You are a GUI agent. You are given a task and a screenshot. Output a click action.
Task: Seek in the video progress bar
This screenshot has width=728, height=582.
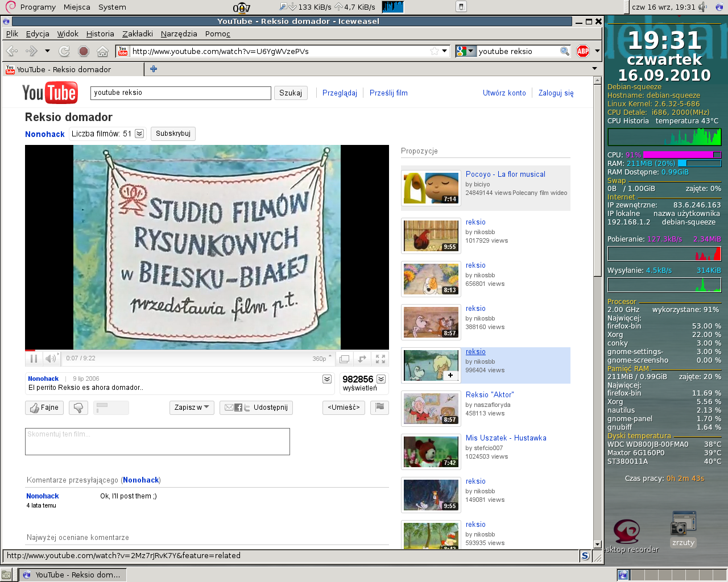[207, 350]
